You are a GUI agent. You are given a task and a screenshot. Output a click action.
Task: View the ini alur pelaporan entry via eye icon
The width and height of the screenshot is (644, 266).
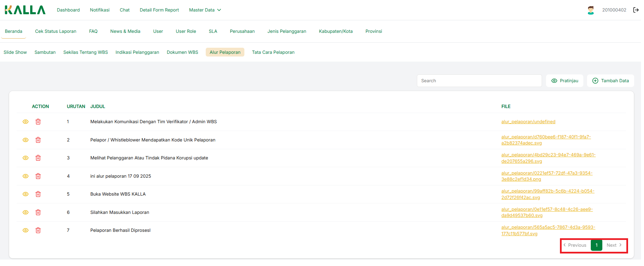tap(25, 176)
